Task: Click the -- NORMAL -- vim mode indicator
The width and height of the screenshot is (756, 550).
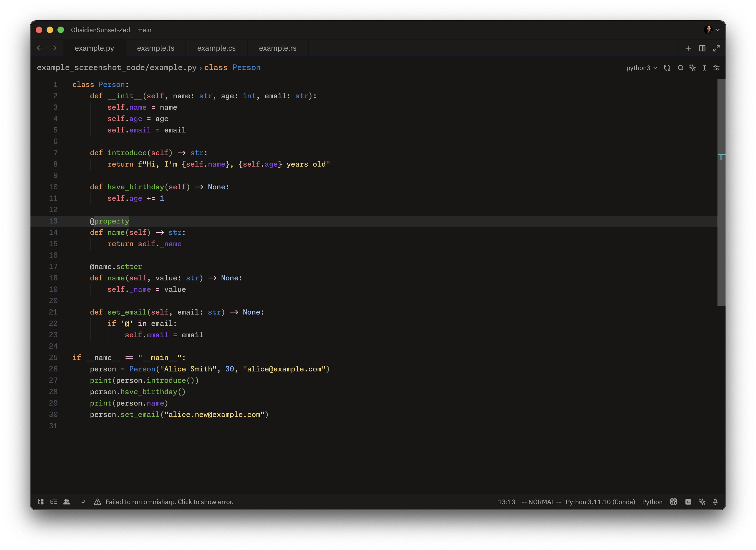Action: tap(541, 502)
